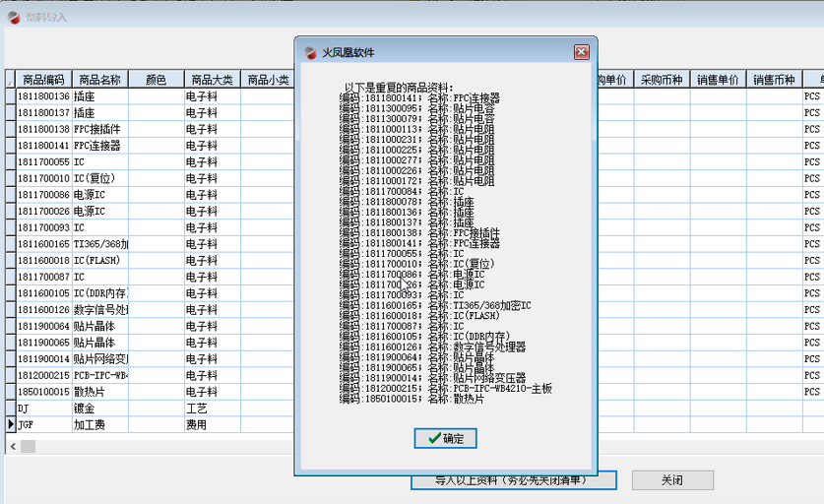
Task: Click the horizontal scrollbar left arrow
Action: coord(13,447)
